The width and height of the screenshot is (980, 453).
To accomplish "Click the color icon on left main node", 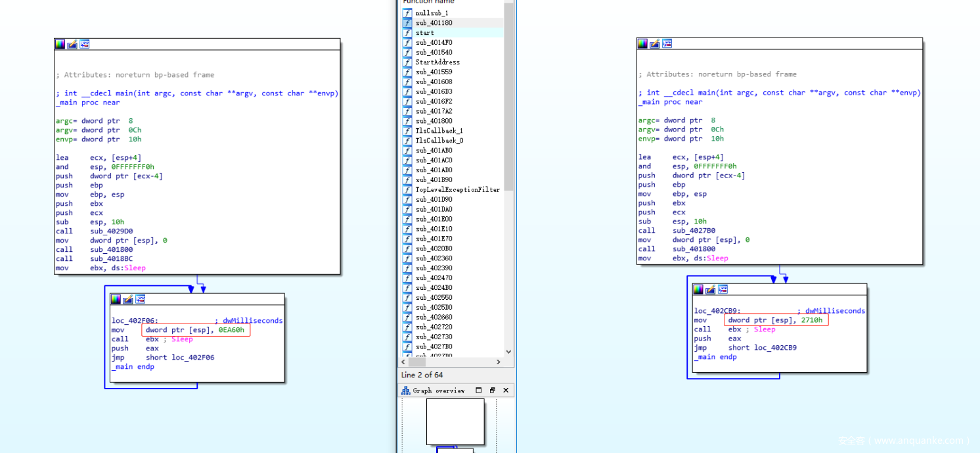I will 60,44.
